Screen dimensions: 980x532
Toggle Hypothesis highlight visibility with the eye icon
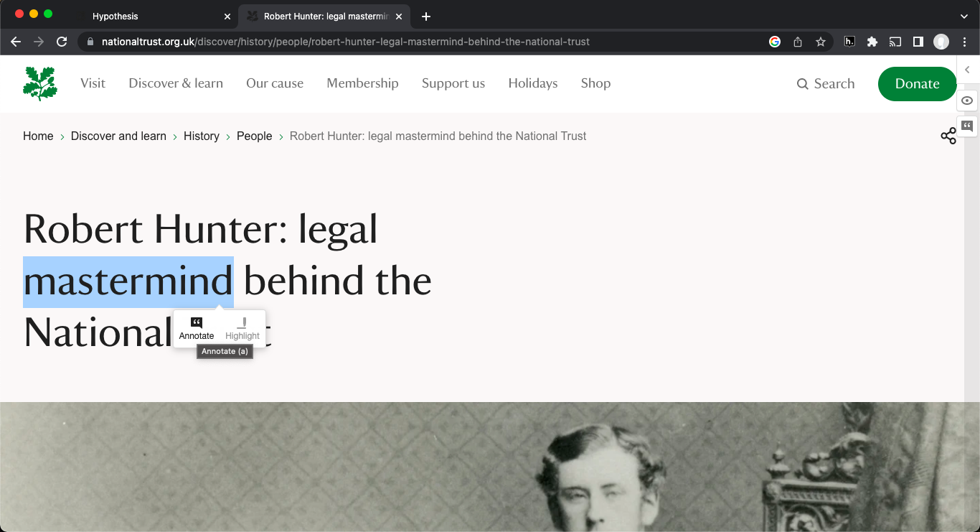point(966,101)
